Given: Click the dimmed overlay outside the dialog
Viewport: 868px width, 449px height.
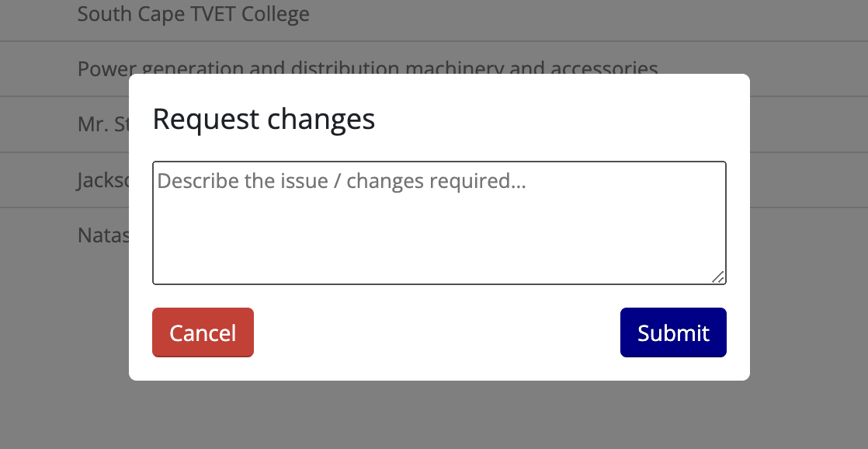Looking at the screenshot, I should 47,350.
